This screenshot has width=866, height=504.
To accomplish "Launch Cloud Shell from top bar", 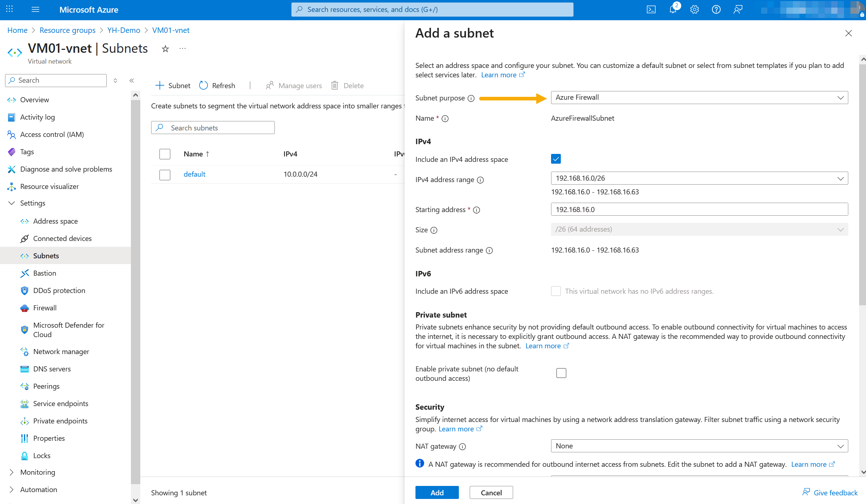I will [651, 10].
